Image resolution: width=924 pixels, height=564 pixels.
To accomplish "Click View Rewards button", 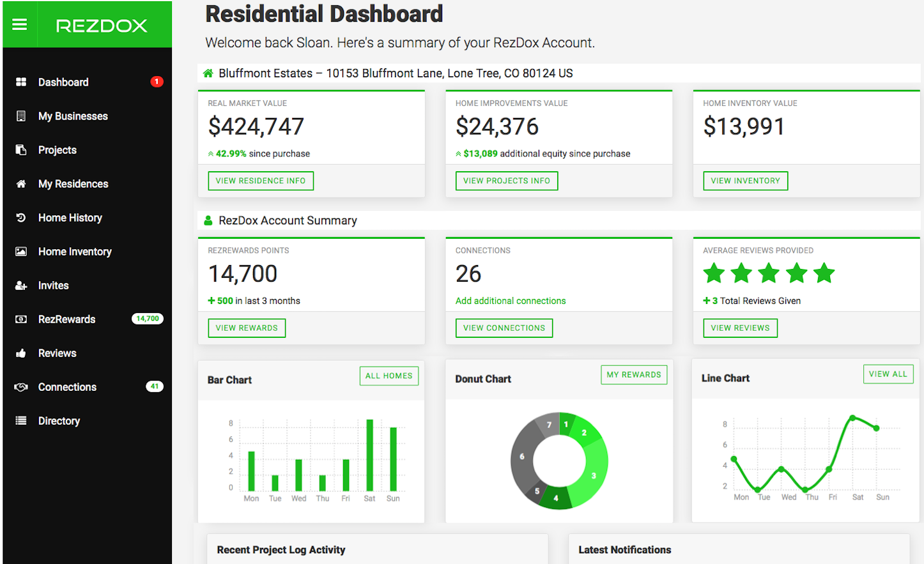I will (247, 328).
